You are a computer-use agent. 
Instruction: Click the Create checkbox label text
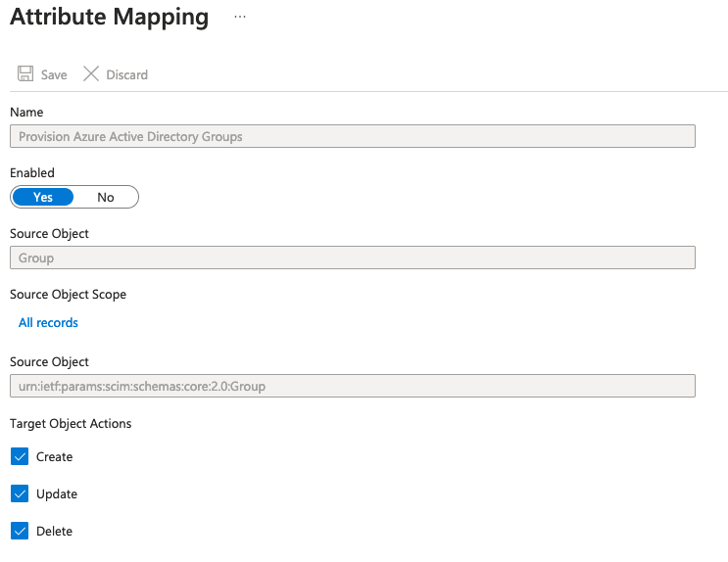pyautogui.click(x=55, y=457)
